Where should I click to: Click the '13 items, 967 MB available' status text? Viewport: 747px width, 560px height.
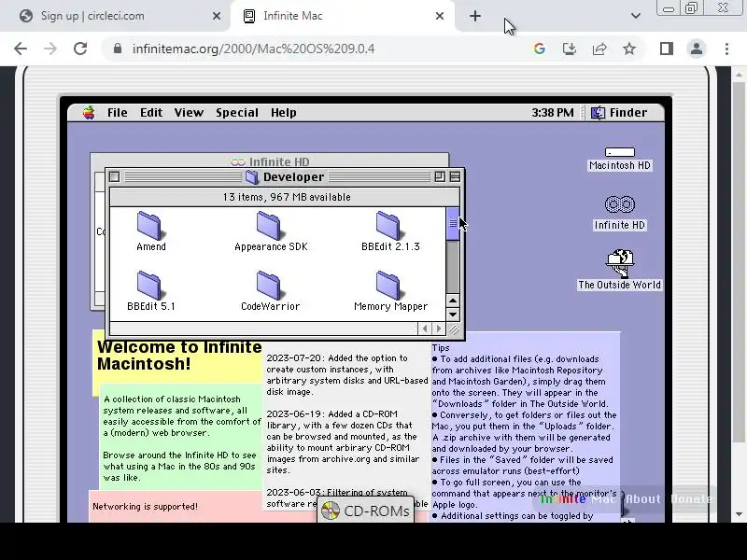pyautogui.click(x=287, y=197)
